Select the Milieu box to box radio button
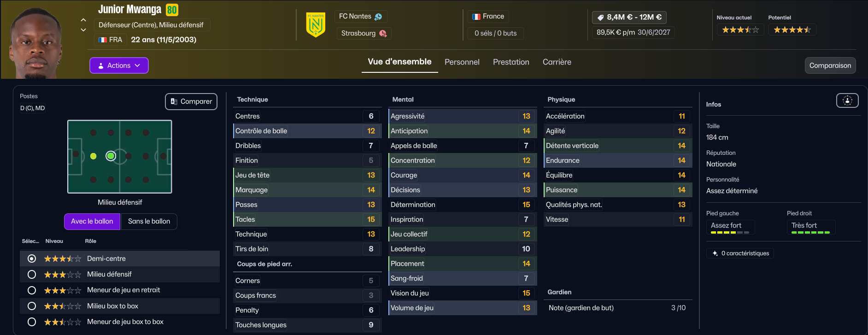The width and height of the screenshot is (868, 335). click(x=32, y=306)
